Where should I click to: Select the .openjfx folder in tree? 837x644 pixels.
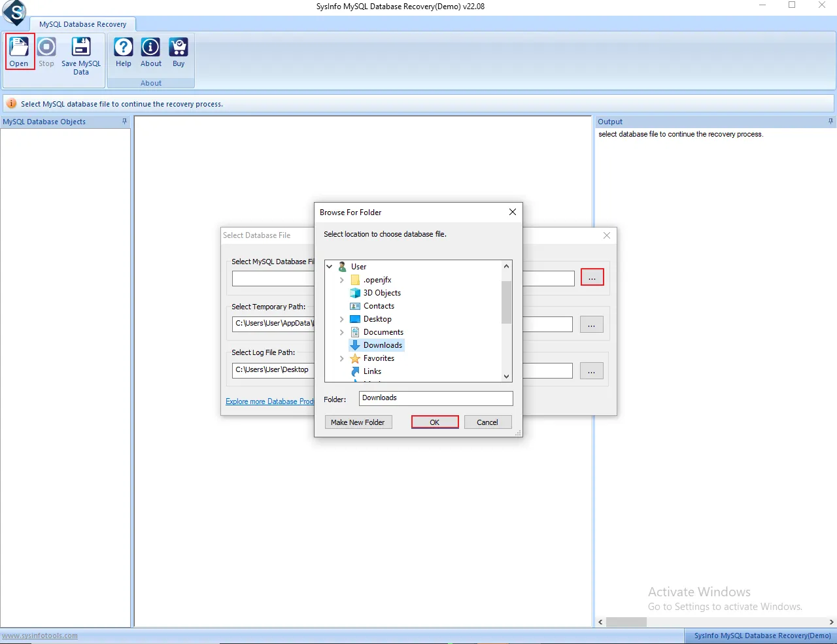(377, 280)
